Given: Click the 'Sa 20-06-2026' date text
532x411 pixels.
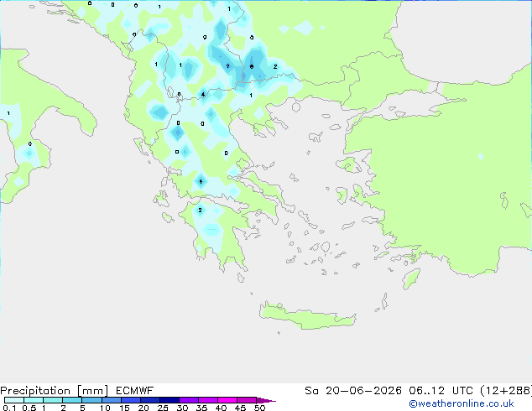Looking at the screenshot, I should [x=353, y=391].
